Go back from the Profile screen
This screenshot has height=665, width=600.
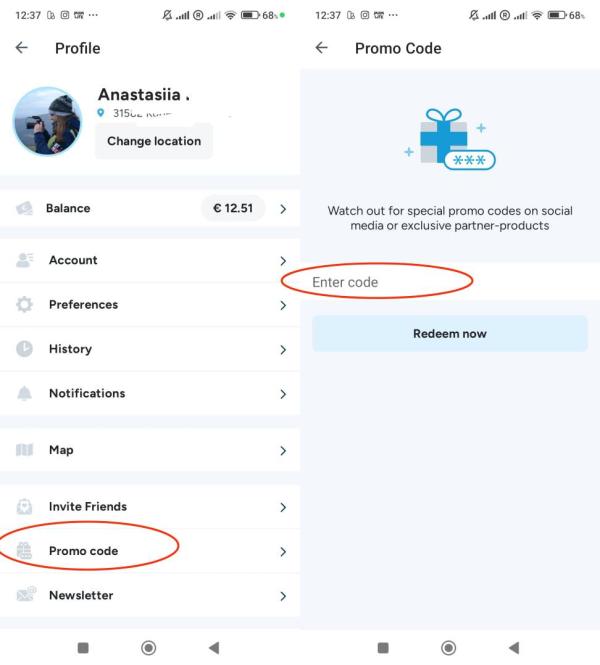[x=22, y=48]
